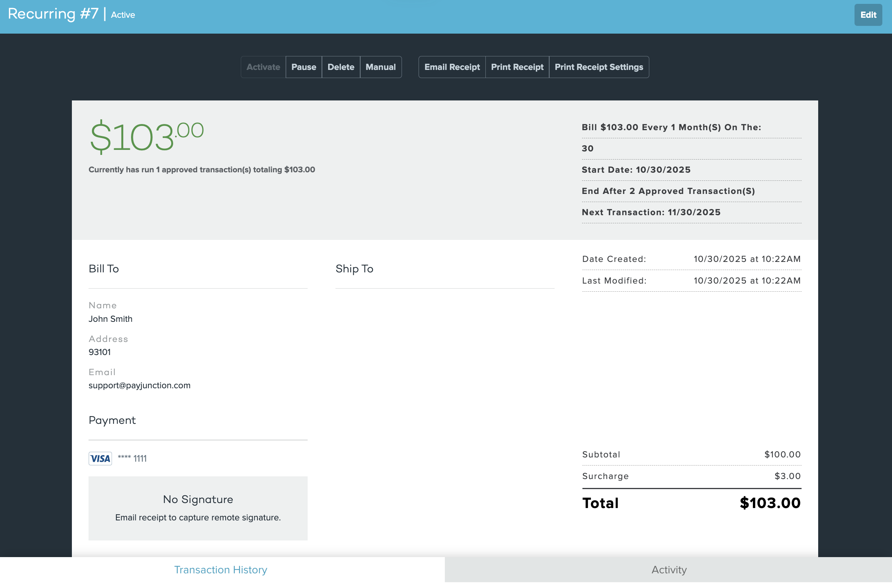Click the Payment heading
Image resolution: width=892 pixels, height=588 pixels.
pyautogui.click(x=112, y=420)
